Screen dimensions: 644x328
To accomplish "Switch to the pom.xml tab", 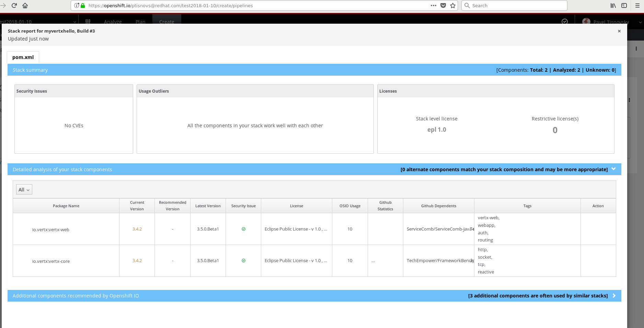I will click(x=23, y=57).
